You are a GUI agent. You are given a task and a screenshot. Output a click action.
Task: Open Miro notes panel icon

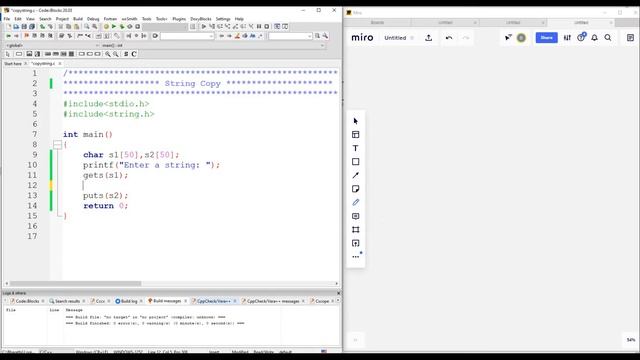pyautogui.click(x=630, y=38)
